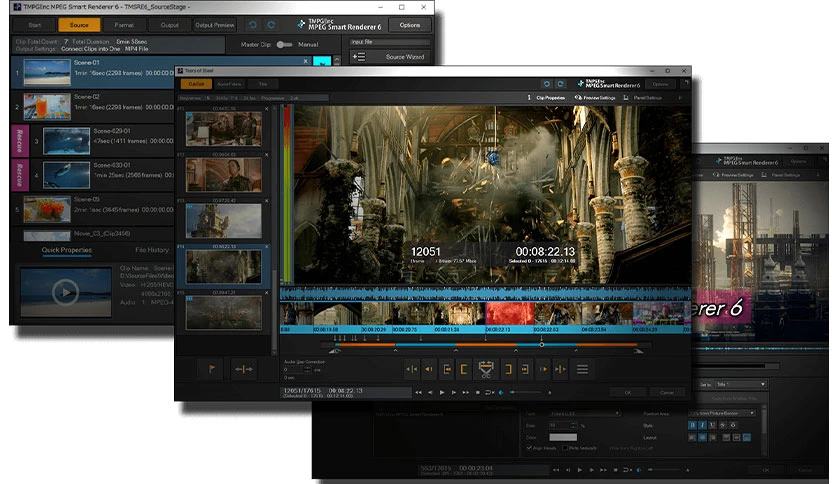Undo in the Source Stage window
The image size is (836, 484).
tap(253, 25)
